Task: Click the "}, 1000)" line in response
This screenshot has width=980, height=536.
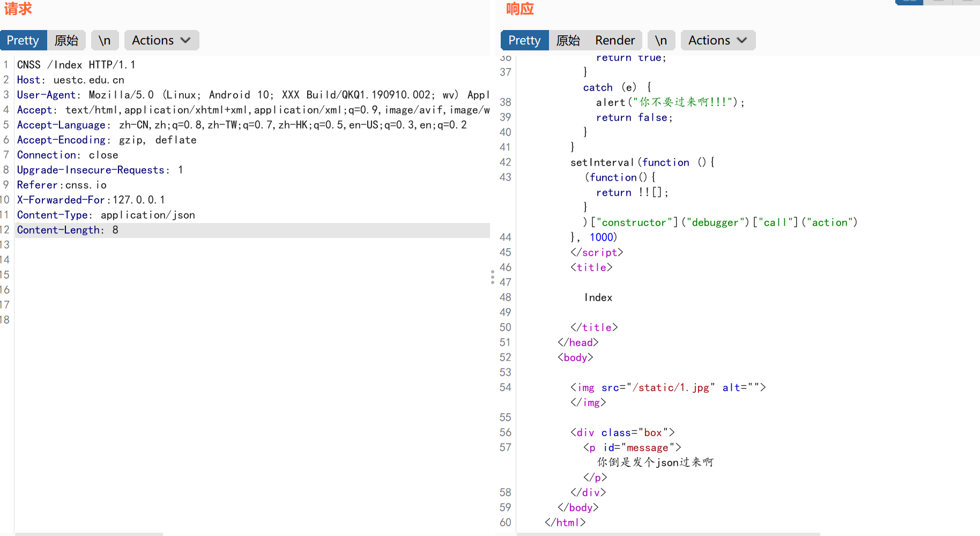Action: [594, 237]
